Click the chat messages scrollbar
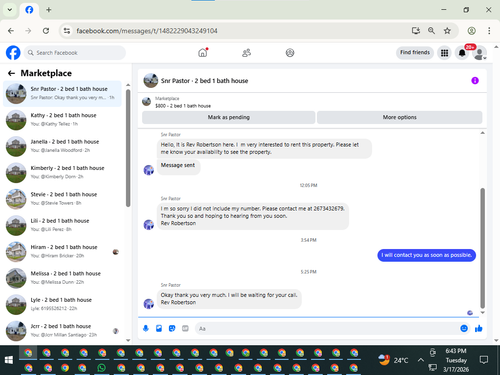This screenshot has height=375, width=500. pyautogui.click(x=482, y=248)
